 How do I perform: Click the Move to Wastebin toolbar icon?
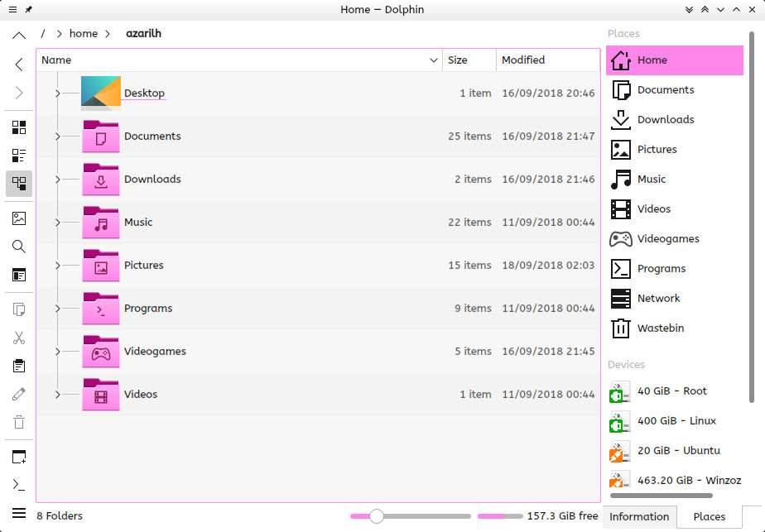tap(19, 422)
